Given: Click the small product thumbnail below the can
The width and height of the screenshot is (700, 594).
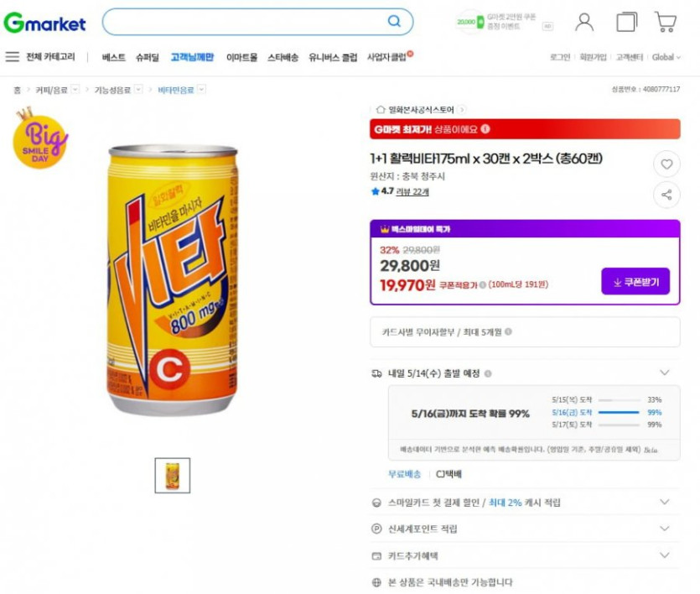Looking at the screenshot, I should pyautogui.click(x=171, y=476).
